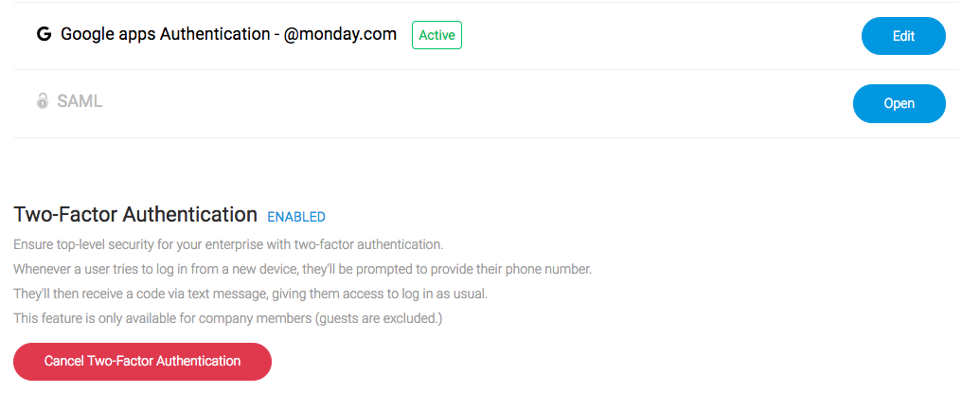Click the SAML padlock icon
Image resolution: width=980 pixels, height=393 pixels.
tap(42, 101)
